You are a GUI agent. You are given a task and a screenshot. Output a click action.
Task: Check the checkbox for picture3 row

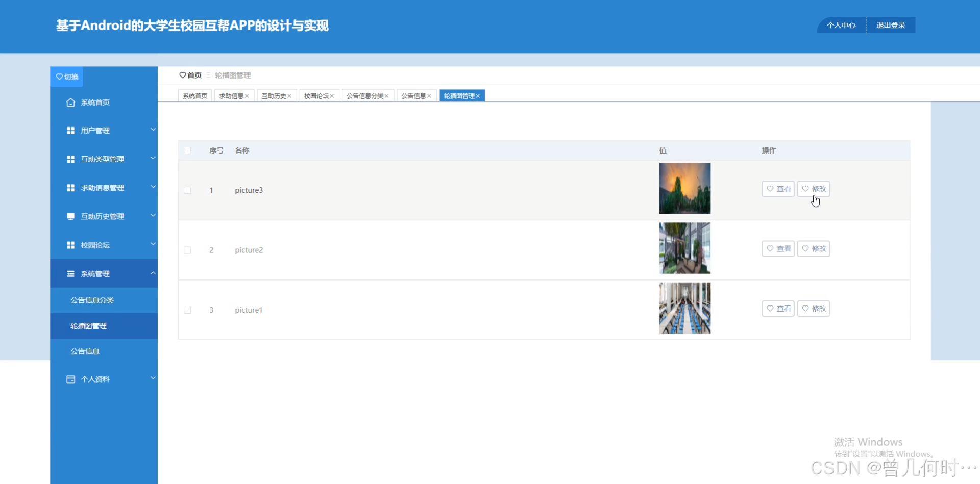click(x=187, y=190)
